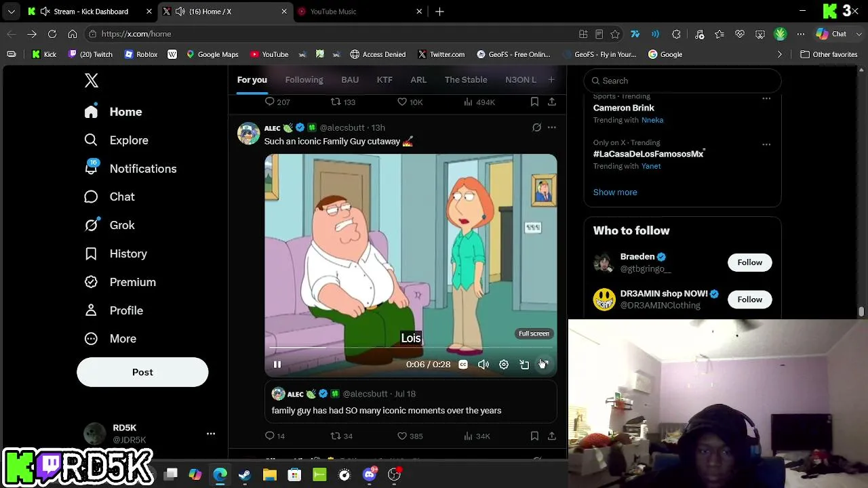This screenshot has width=868, height=488.
Task: Open video settings gear
Action: (x=504, y=365)
